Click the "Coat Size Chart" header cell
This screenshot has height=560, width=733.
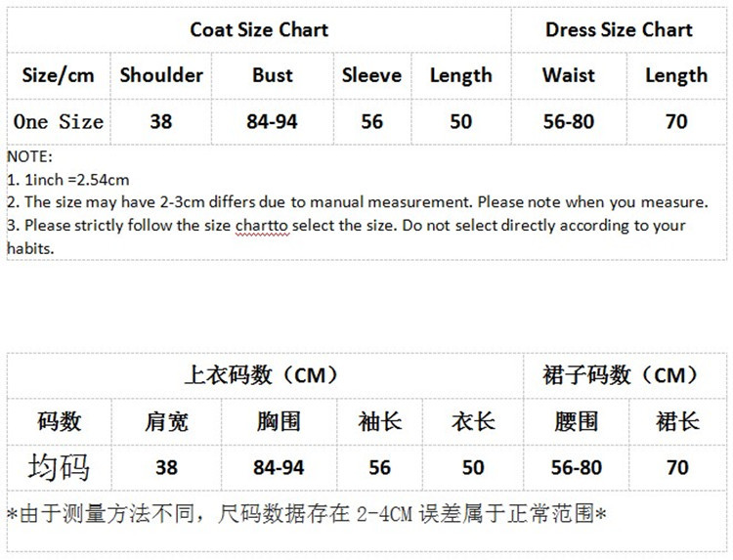[x=259, y=29]
